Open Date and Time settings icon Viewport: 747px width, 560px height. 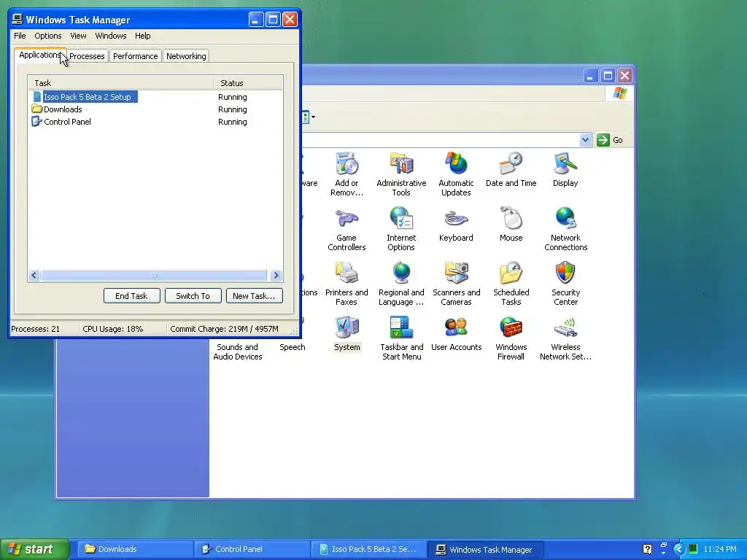point(511,164)
